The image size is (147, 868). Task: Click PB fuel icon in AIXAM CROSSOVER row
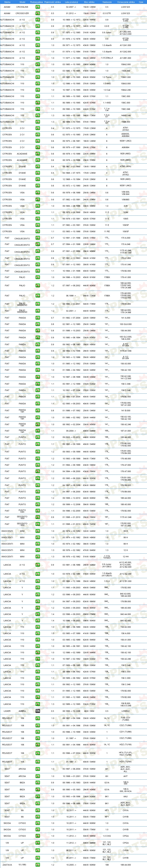click(x=38, y=13)
